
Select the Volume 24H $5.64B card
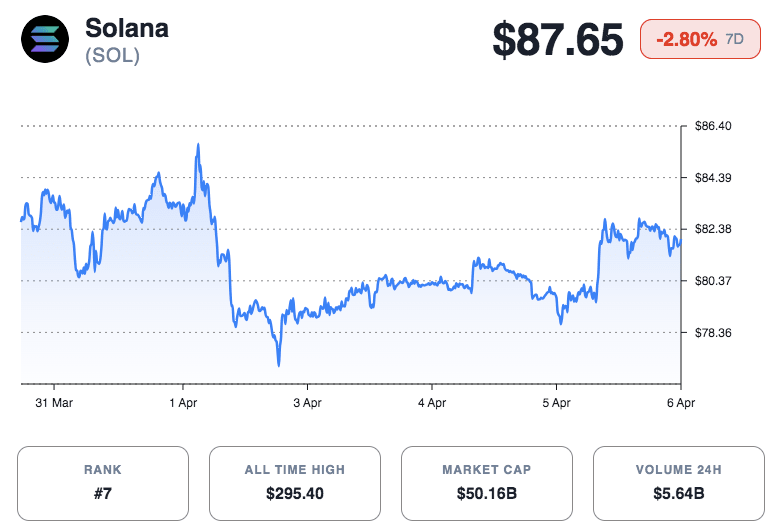679,483
